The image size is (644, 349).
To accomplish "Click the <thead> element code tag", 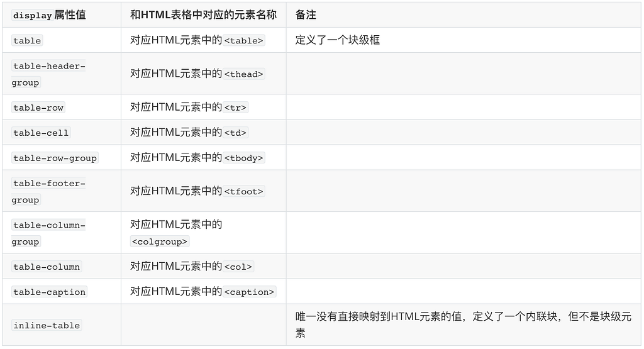I will (243, 74).
